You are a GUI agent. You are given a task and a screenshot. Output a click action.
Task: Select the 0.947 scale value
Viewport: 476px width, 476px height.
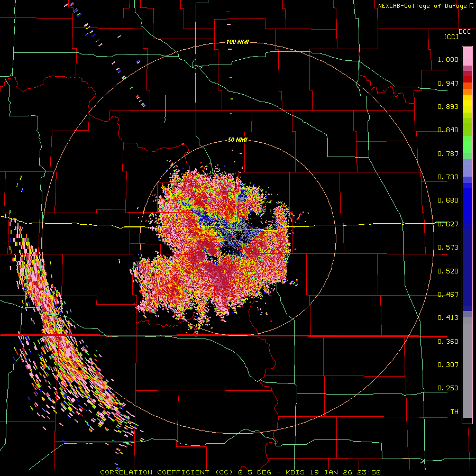[x=448, y=83]
